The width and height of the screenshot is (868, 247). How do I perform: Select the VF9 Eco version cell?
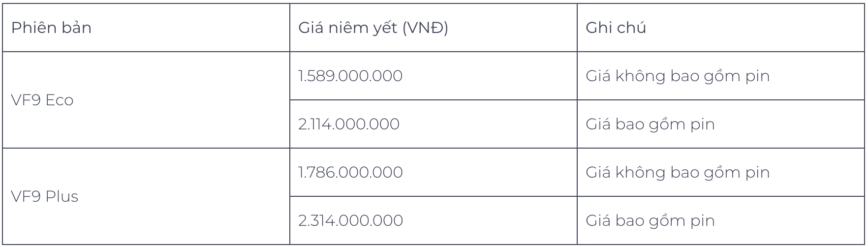42,100
